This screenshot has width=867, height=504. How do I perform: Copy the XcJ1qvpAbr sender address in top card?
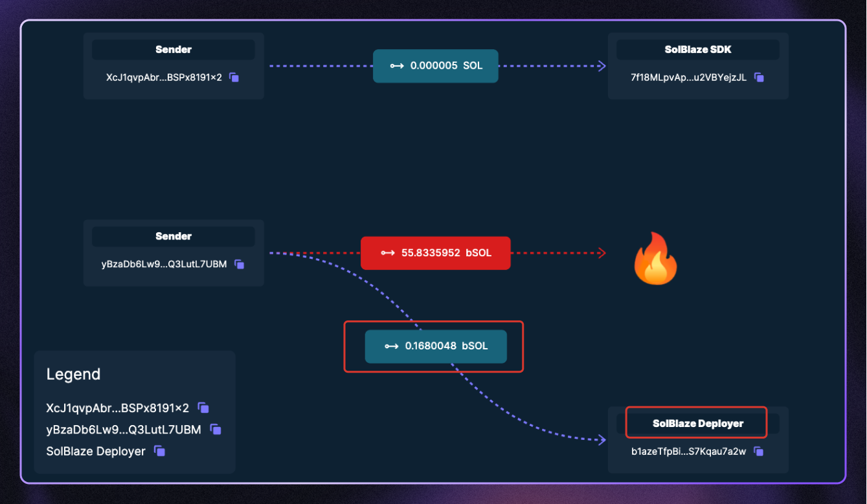[x=234, y=78]
